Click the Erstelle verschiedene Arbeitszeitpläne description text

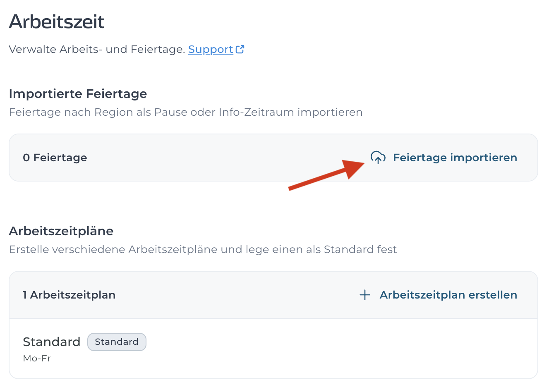[203, 250]
